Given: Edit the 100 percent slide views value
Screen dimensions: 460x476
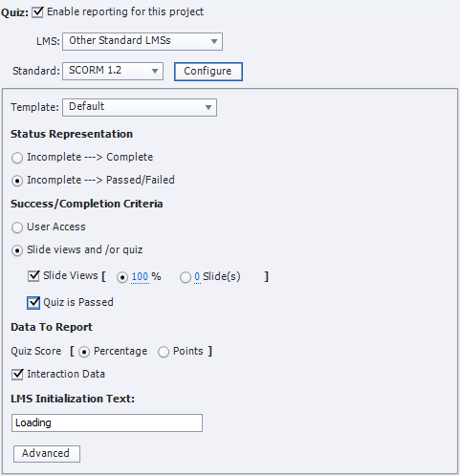Looking at the screenshot, I should pos(140,276).
